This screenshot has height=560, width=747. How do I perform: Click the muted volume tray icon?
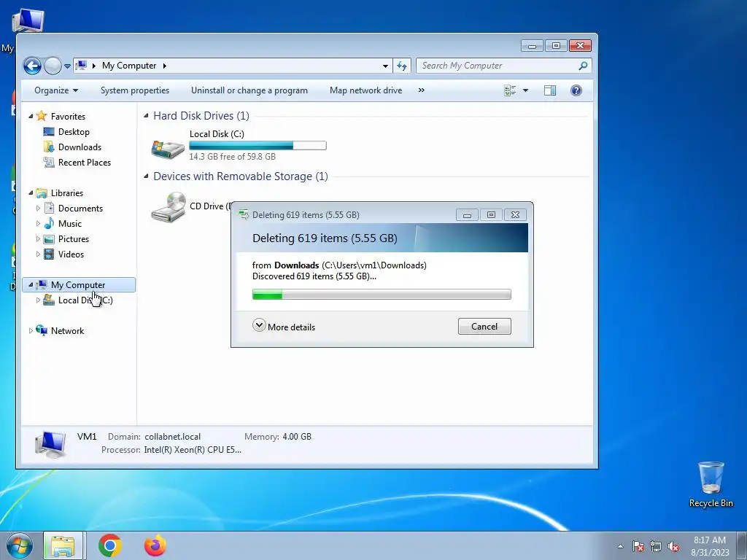coord(673,546)
